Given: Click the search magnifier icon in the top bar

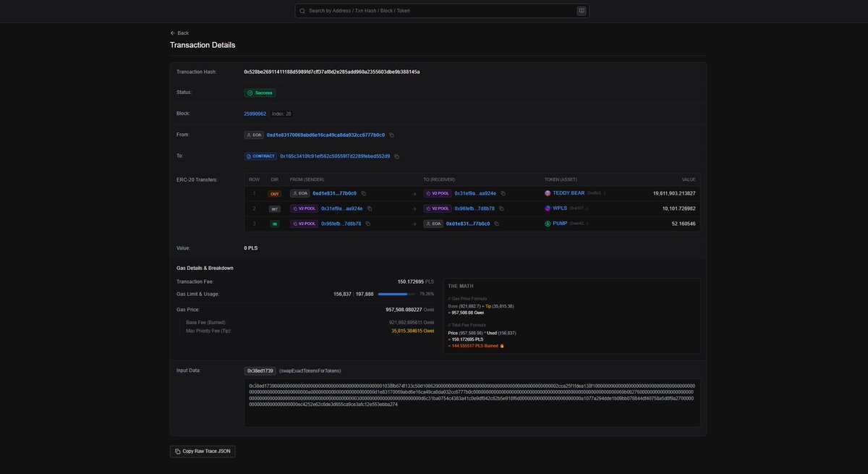Looking at the screenshot, I should (x=302, y=10).
